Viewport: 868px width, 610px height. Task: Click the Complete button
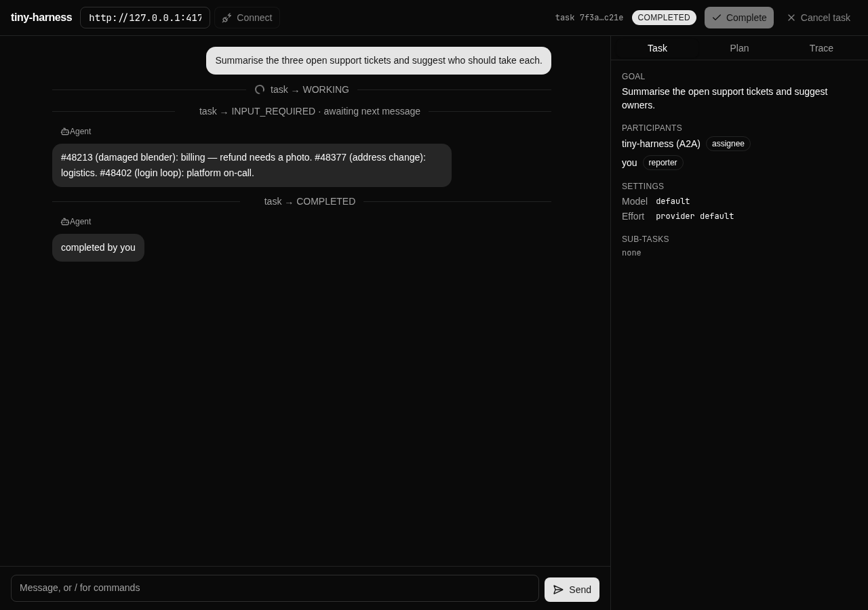[738, 18]
